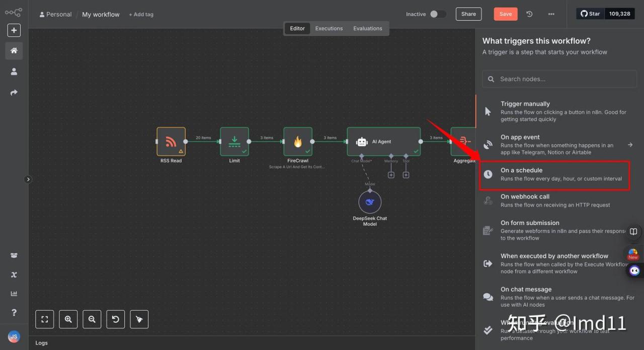The image size is (644, 350).
Task: Select the FireCrawl flame node
Action: [298, 142]
